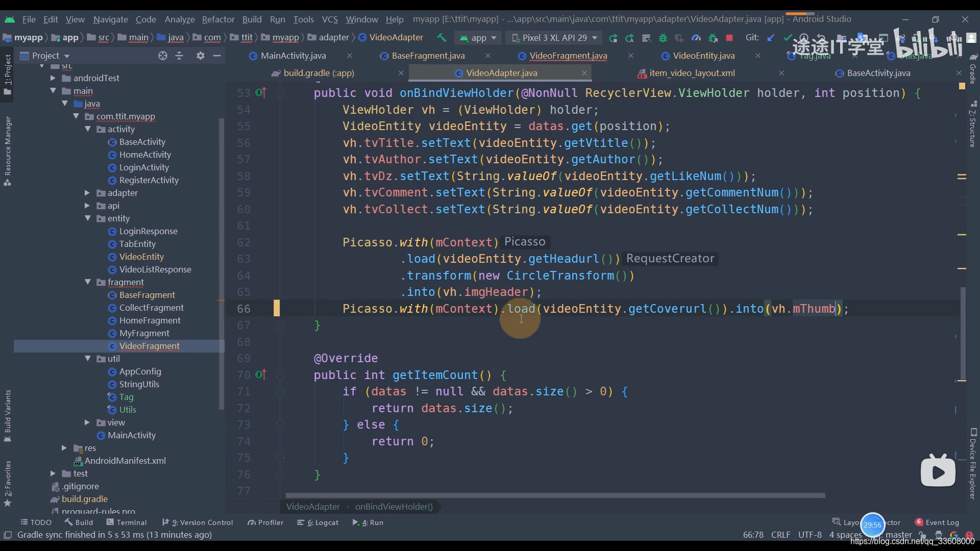The image size is (980, 551).
Task: Expand the adapter folder
Action: tap(87, 193)
